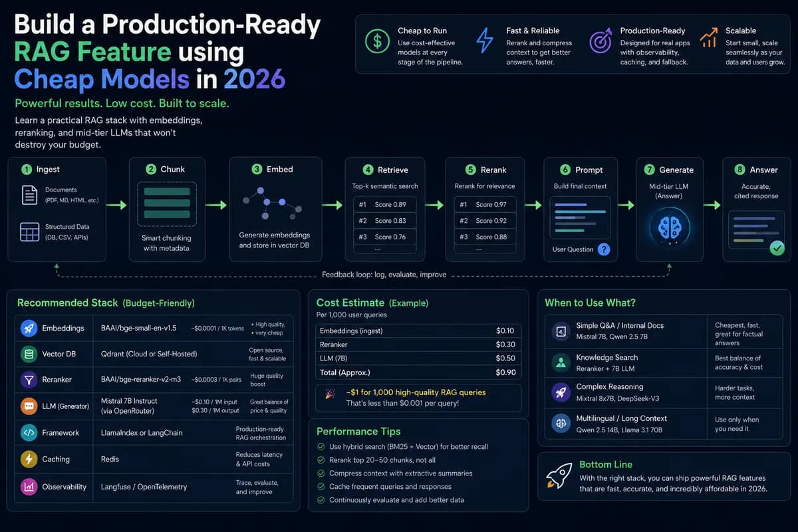Click the icon beside Simple Q&A / Internal Docs

coord(561,331)
